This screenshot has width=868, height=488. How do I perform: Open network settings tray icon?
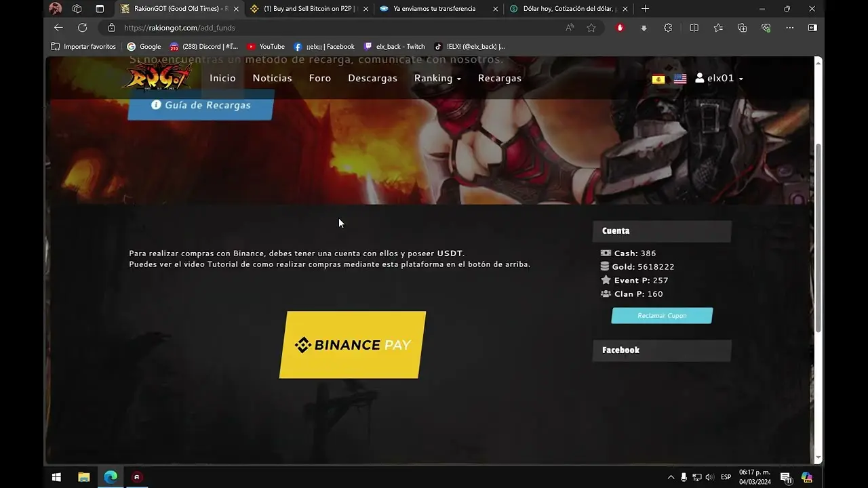click(696, 477)
